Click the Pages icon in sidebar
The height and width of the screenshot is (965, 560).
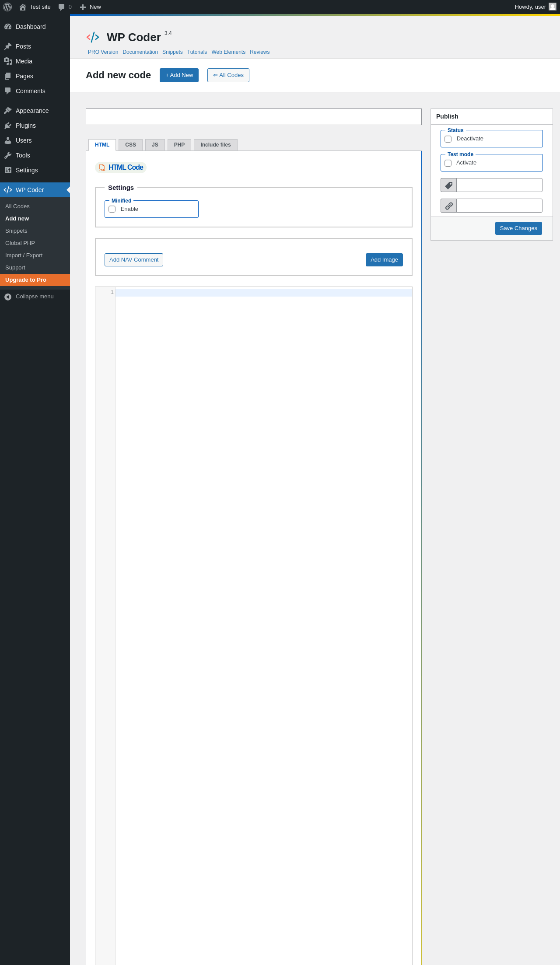click(8, 76)
